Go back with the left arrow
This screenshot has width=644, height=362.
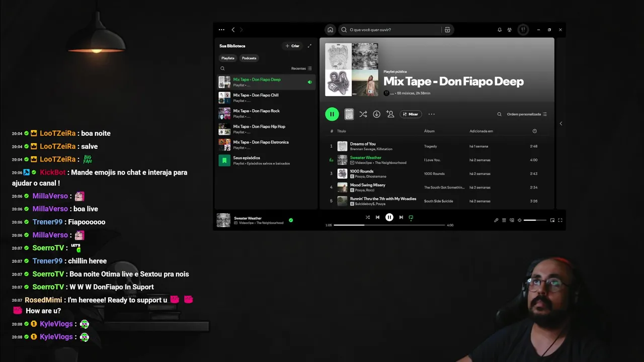[233, 30]
